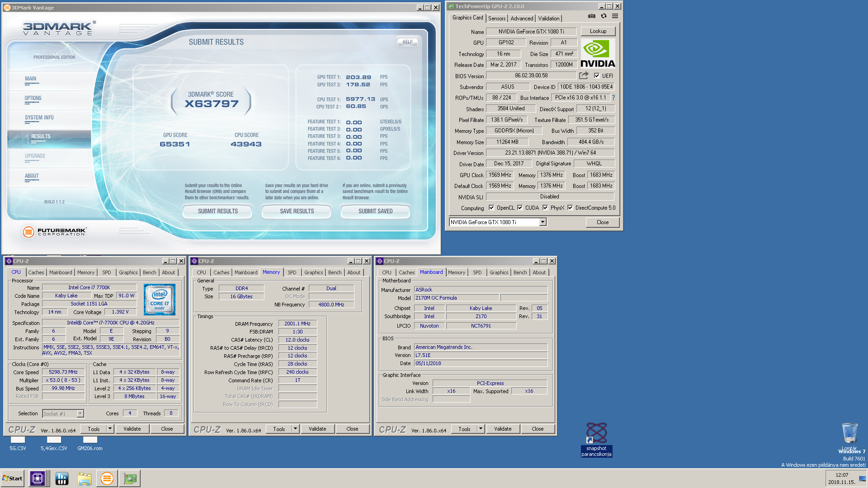Click the Futuremark Corporation logo
868x488 pixels.
click(x=54, y=232)
